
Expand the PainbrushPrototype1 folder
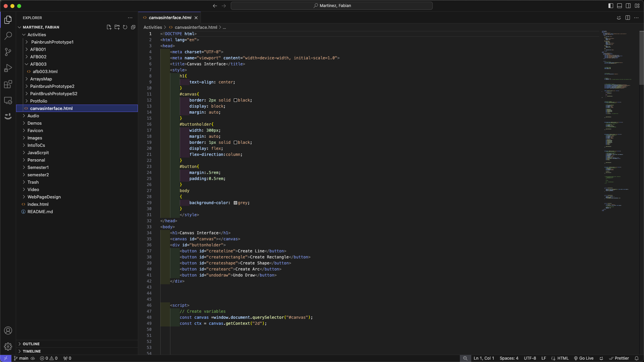click(77, 42)
